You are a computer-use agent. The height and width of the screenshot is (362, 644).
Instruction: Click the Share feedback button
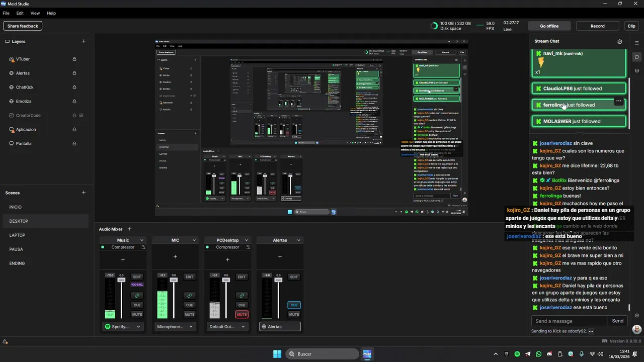pyautogui.click(x=23, y=26)
